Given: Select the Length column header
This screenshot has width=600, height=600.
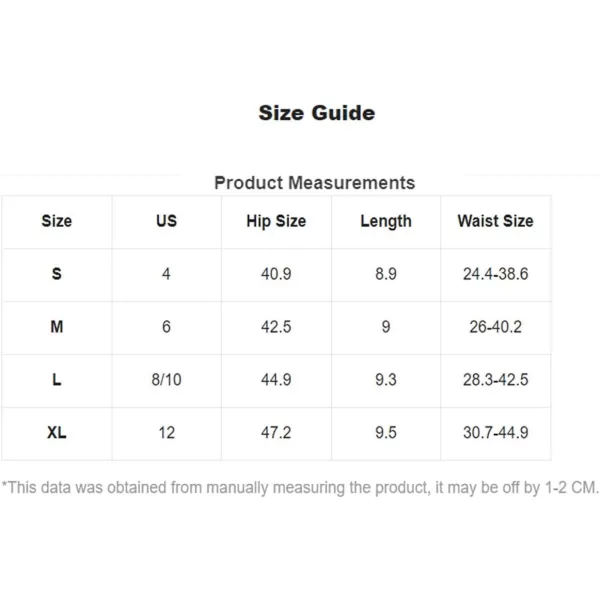Looking at the screenshot, I should tap(386, 222).
